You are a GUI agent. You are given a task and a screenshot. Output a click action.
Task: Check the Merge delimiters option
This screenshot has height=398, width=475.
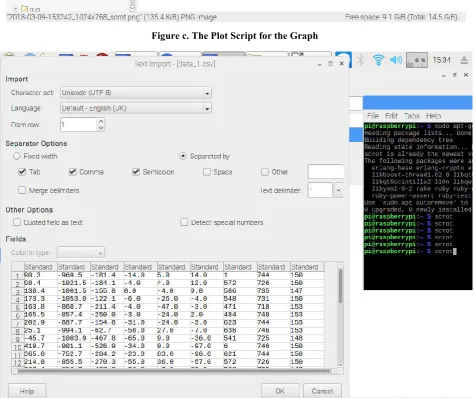click(22, 190)
